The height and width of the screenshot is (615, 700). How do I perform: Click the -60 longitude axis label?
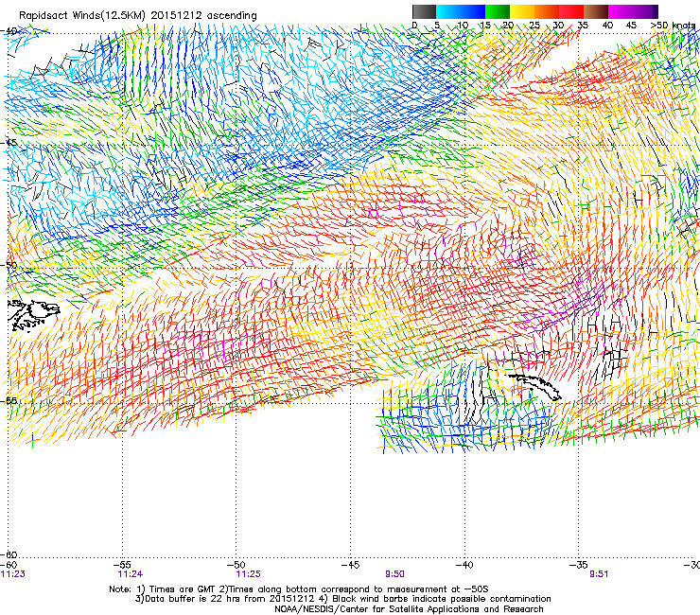click(x=9, y=565)
